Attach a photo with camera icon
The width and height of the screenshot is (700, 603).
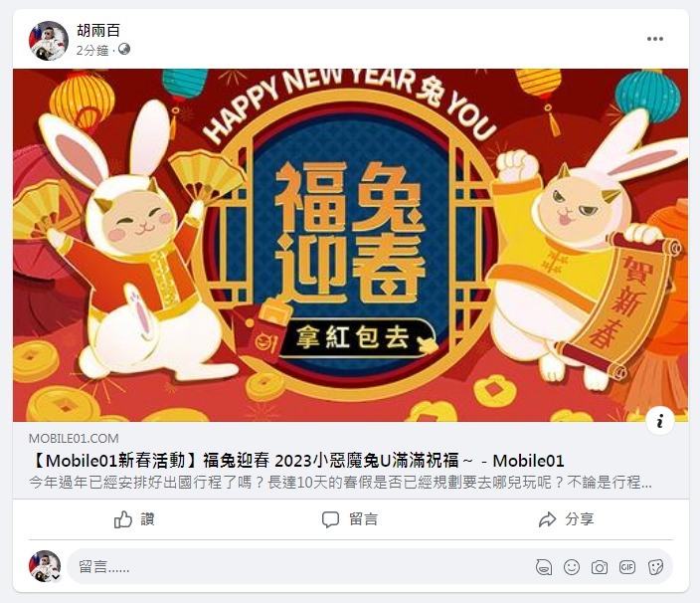600,567
